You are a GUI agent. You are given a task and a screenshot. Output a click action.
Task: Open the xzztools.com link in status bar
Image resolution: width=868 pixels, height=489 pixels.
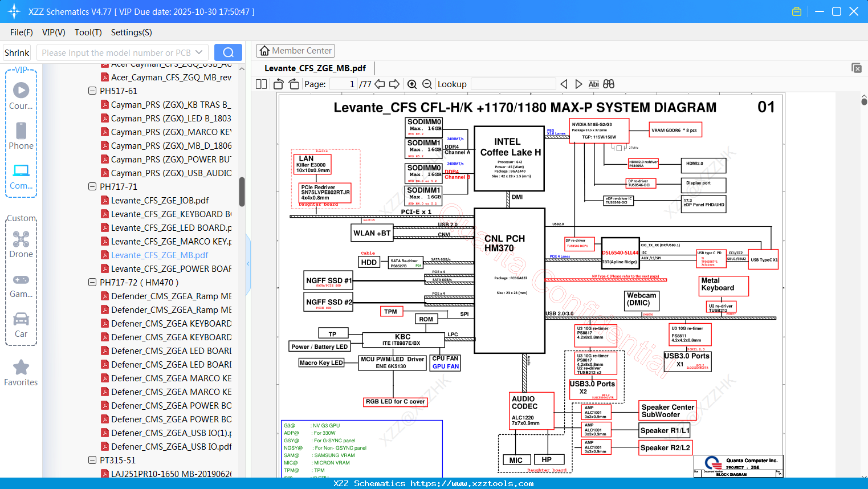[472, 483]
